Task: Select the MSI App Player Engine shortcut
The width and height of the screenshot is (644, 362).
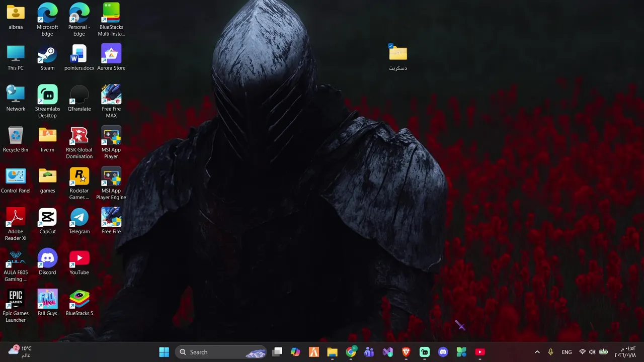Action: tap(111, 184)
